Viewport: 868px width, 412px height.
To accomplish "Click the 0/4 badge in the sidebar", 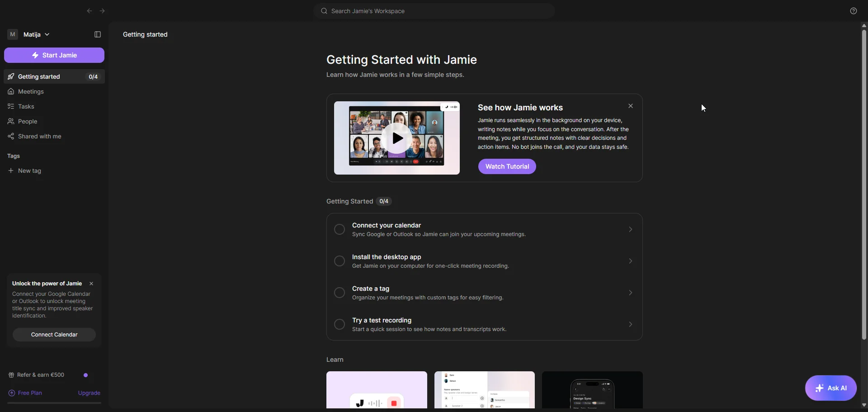I will click(x=94, y=77).
